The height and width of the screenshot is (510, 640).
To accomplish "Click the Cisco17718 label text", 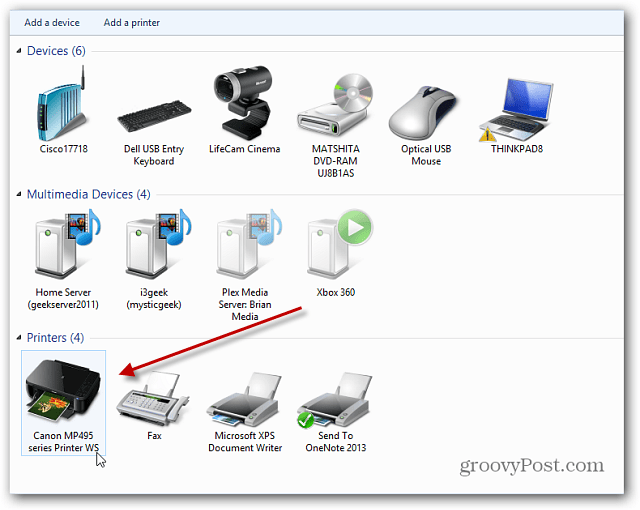I will (63, 149).
